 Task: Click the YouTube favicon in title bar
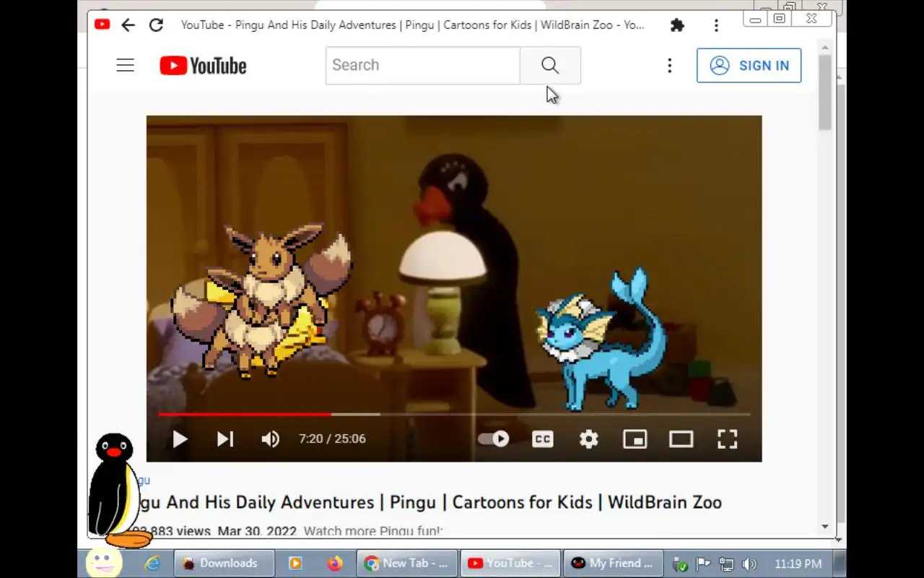pos(102,25)
